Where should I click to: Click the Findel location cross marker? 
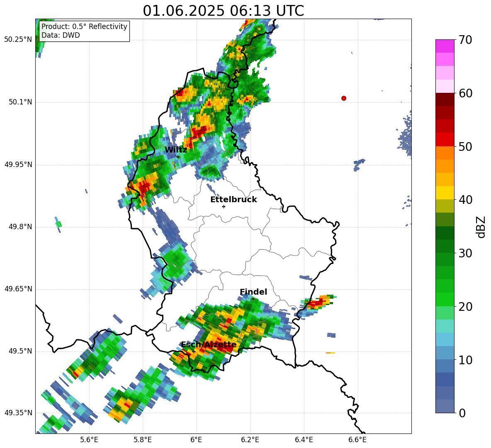pos(253,299)
